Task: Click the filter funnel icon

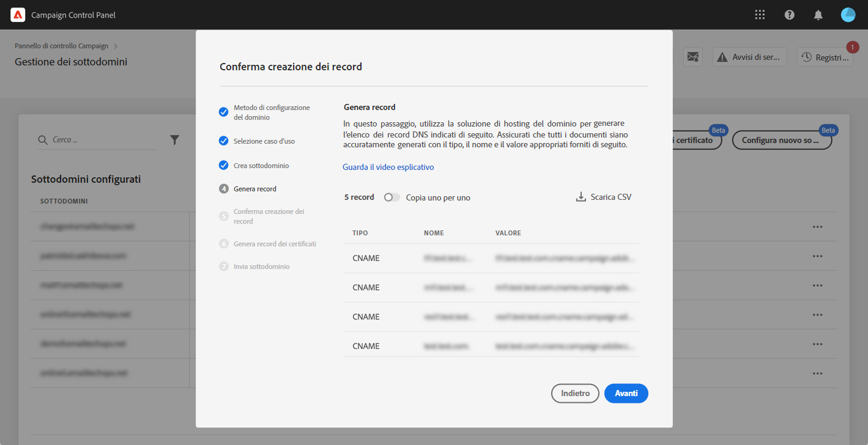Action: pos(174,140)
